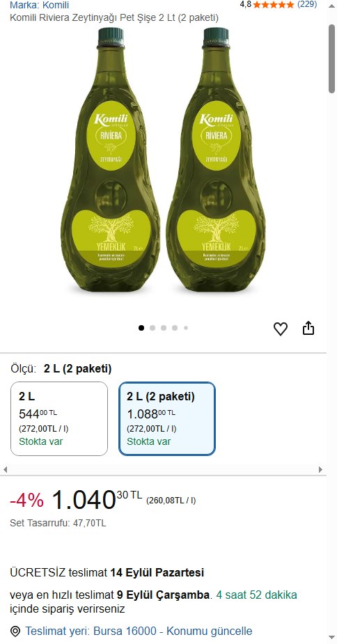Add product to wishlist with heart icon
The image size is (337, 644).
[x=281, y=329]
